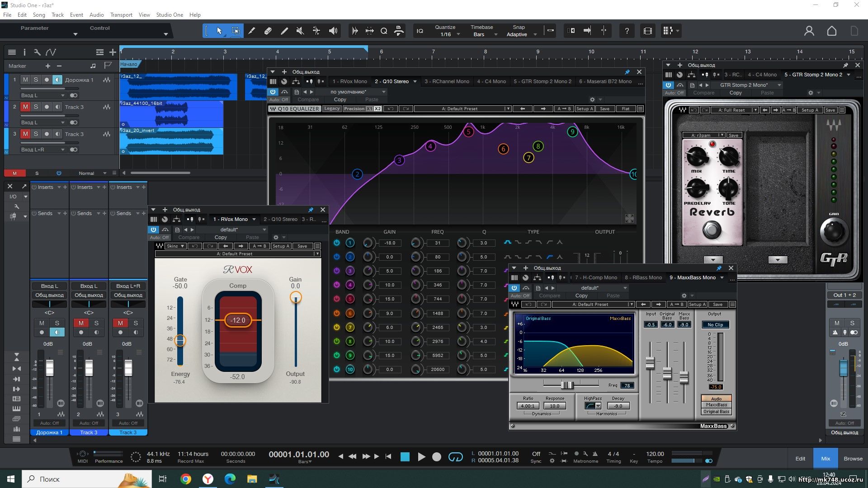Select the Eraser tool in the toolbar

(268, 31)
